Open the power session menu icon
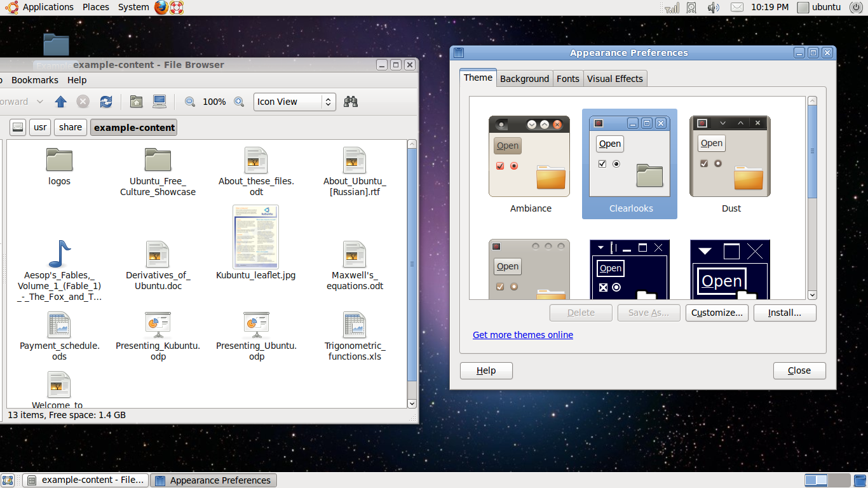This screenshot has width=868, height=488. [x=855, y=8]
